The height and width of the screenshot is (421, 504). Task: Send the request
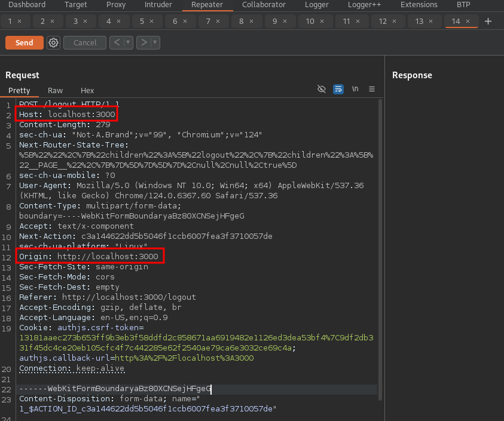tap(25, 43)
